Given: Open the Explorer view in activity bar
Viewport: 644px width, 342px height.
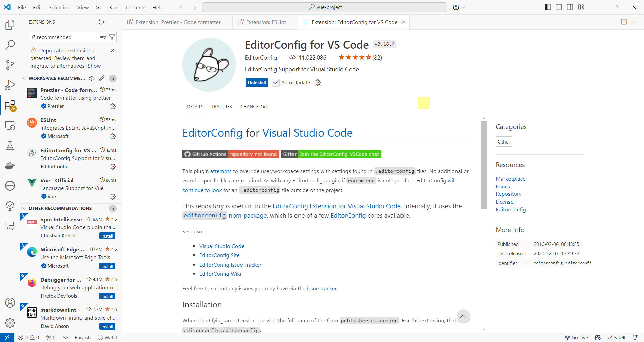Looking at the screenshot, I should (x=10, y=24).
